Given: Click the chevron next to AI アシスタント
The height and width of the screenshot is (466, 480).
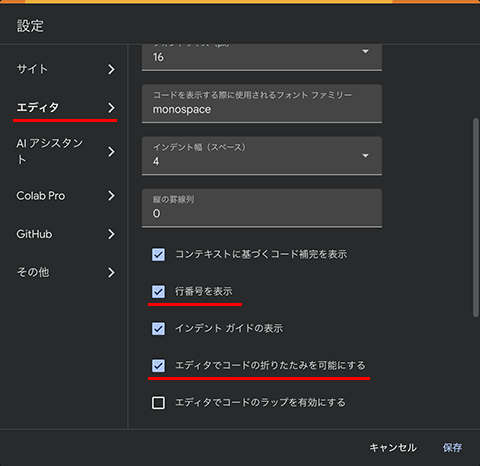Looking at the screenshot, I should click(x=111, y=152).
